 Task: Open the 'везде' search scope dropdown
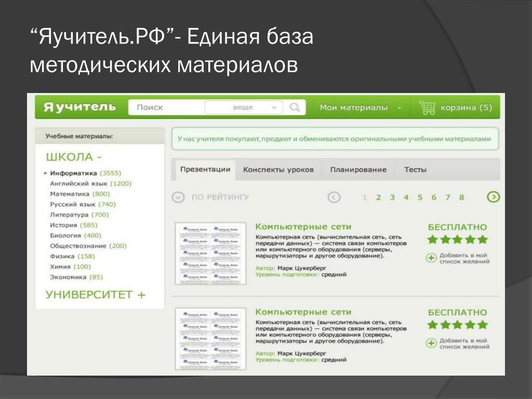pos(244,107)
